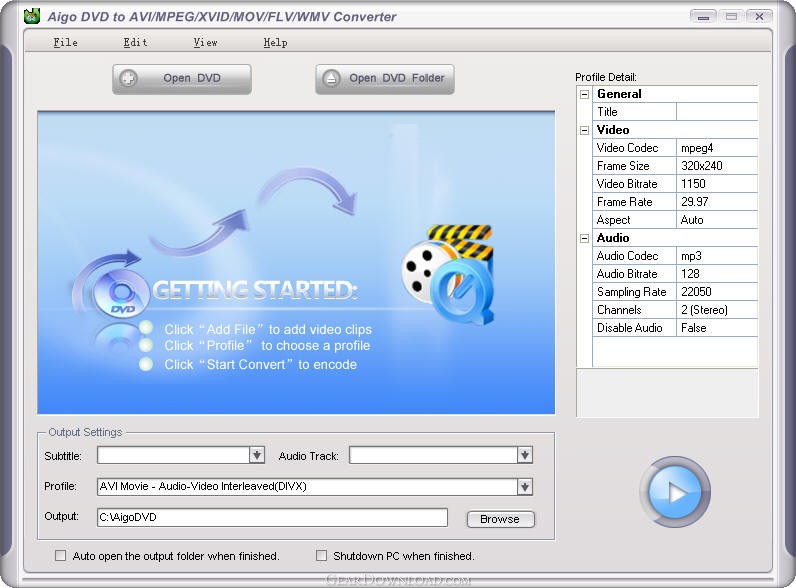Image resolution: width=796 pixels, height=588 pixels.
Task: Close the converter window
Action: click(759, 17)
